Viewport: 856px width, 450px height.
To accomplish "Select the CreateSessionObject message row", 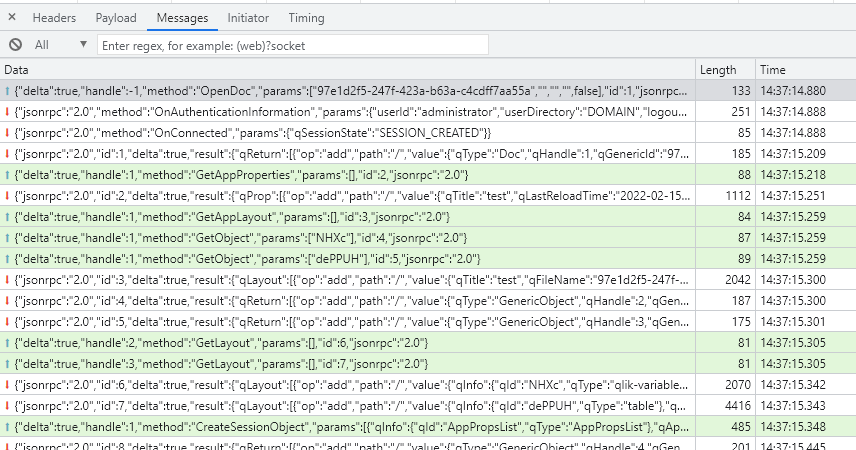I will coord(350,426).
